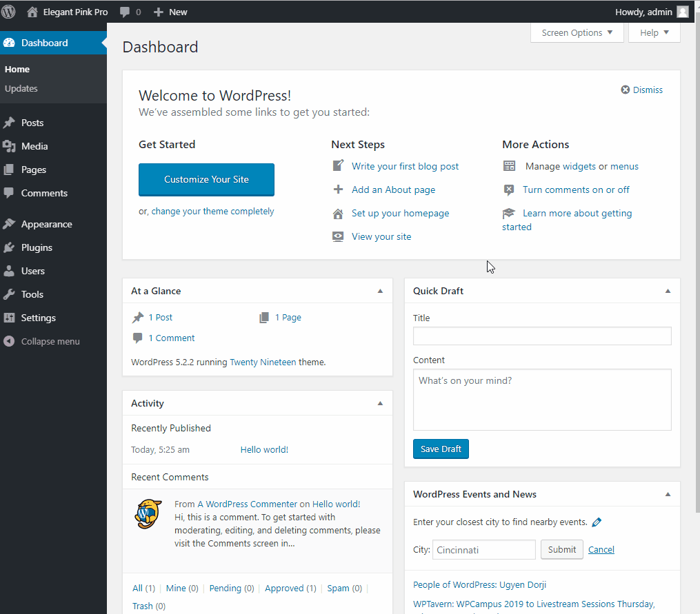Filter comments by Spam (0)
Image resolution: width=700 pixels, height=614 pixels.
(344, 588)
